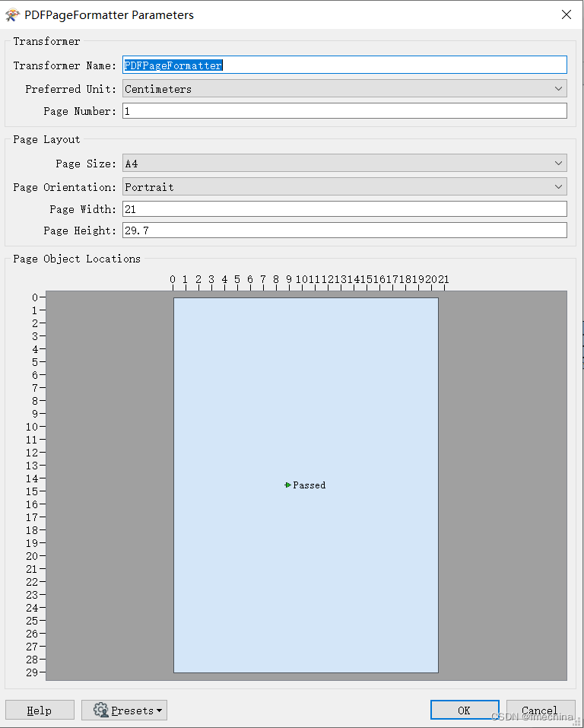
Task: Click the Page Object Locations heading
Action: point(77,259)
